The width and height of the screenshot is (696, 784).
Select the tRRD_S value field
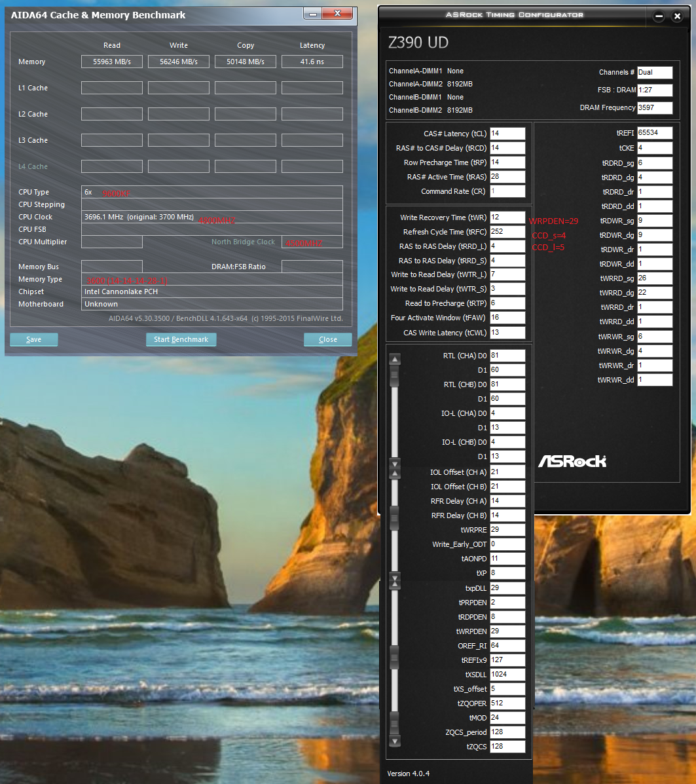[x=507, y=261]
